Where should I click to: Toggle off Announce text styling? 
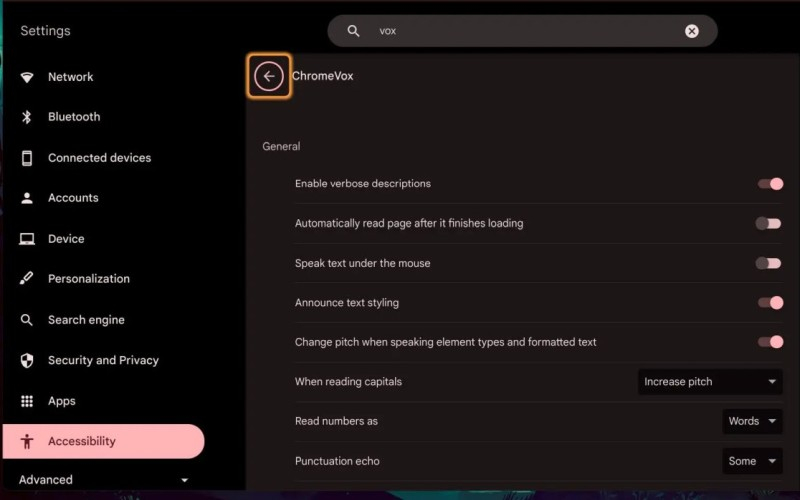pyautogui.click(x=769, y=302)
